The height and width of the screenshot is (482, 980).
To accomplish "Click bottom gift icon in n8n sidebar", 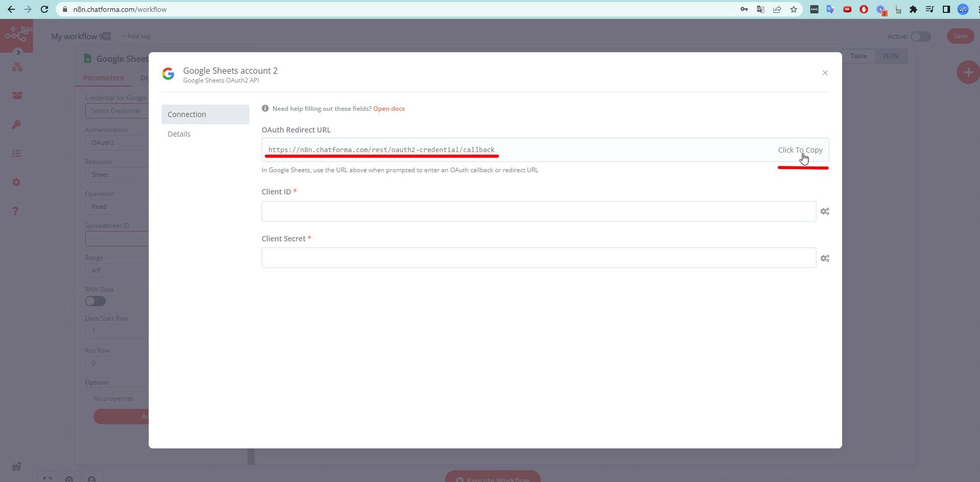I will coord(16,466).
